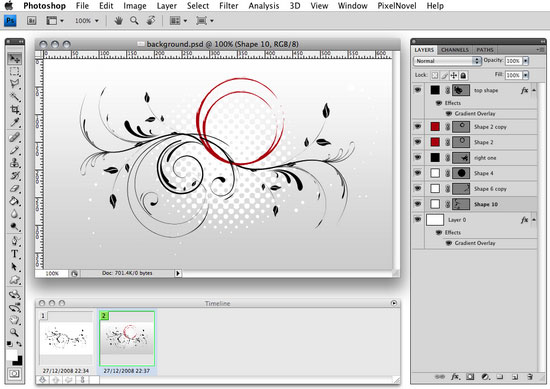Screen dimensions: 550x389
Task: Open the Fill slider arrow
Action: [525, 75]
